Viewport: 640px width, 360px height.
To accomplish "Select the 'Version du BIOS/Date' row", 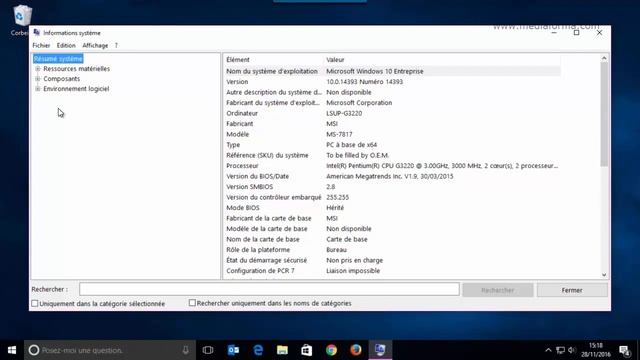I will pyautogui.click(x=392, y=176).
